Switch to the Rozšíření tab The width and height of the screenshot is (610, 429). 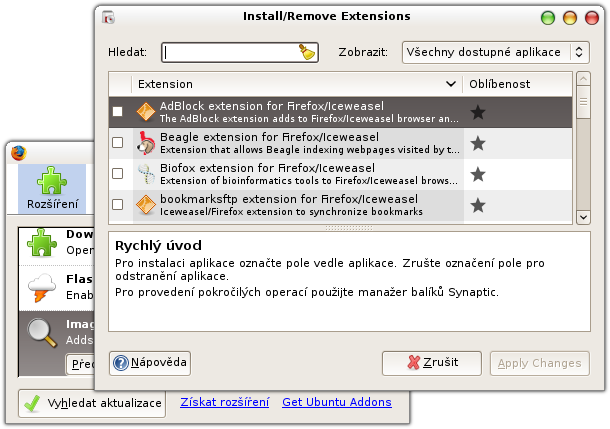coord(53,190)
